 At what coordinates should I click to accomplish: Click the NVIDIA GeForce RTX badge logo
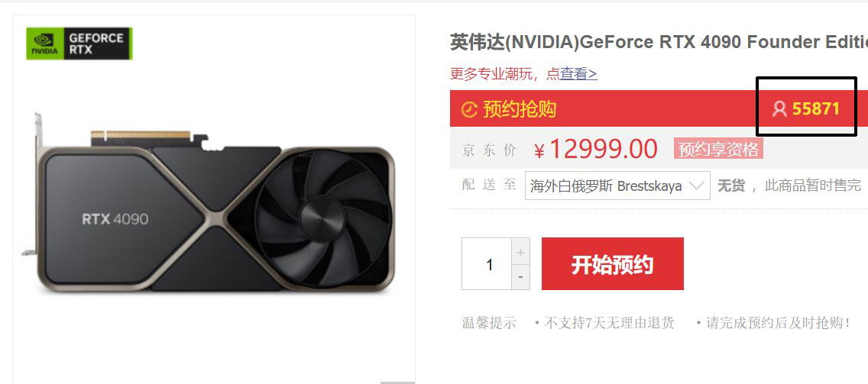click(x=79, y=44)
